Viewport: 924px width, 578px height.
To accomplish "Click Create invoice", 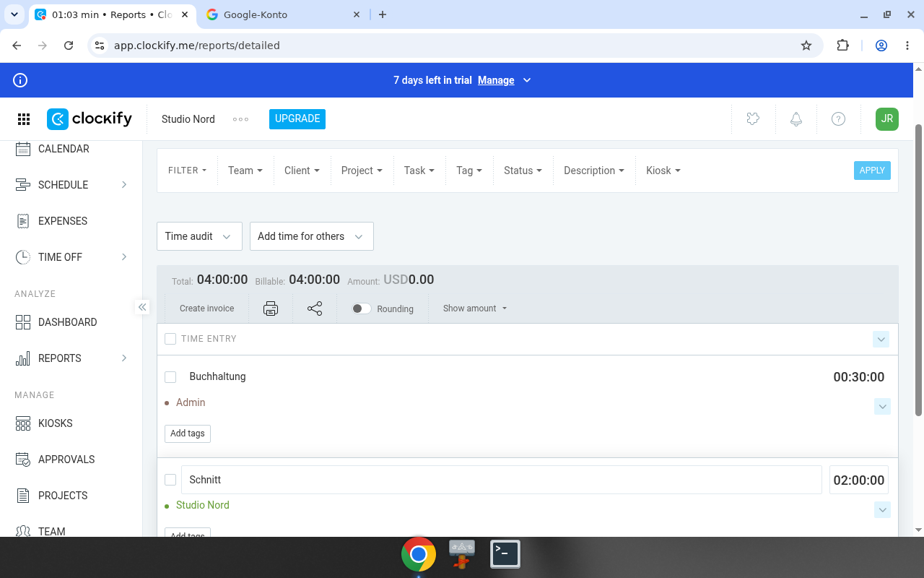I will [x=206, y=309].
